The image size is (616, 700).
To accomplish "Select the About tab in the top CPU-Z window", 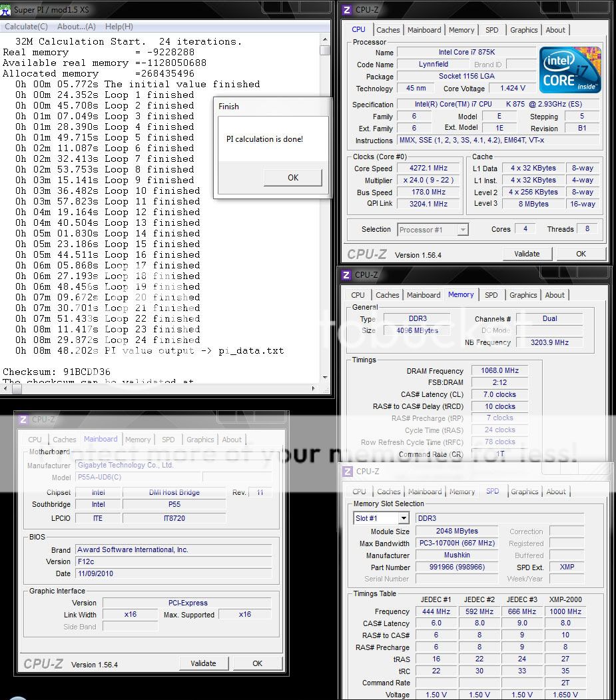I will tap(555, 30).
